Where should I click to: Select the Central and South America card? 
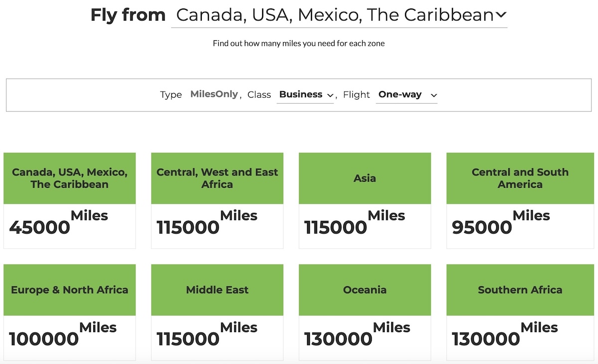click(x=520, y=201)
